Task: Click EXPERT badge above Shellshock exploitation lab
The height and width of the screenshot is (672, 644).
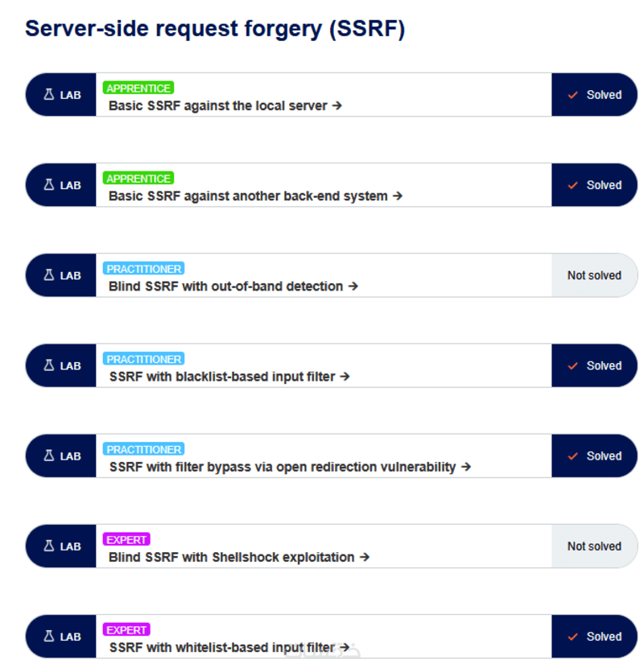Action: 126,539
